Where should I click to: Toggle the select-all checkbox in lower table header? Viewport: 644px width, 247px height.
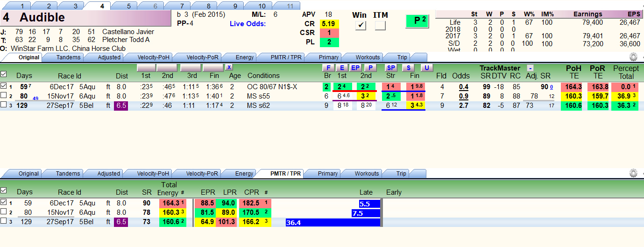[x=4, y=191]
